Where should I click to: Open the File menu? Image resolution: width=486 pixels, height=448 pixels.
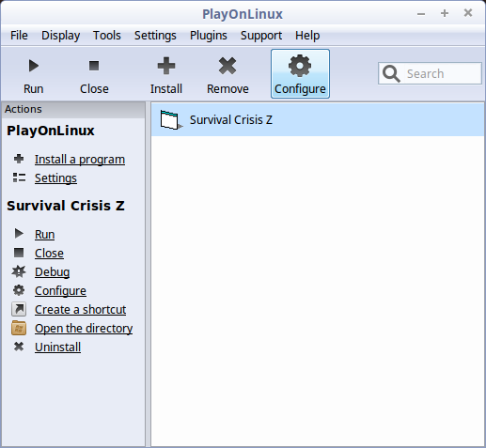[19, 36]
